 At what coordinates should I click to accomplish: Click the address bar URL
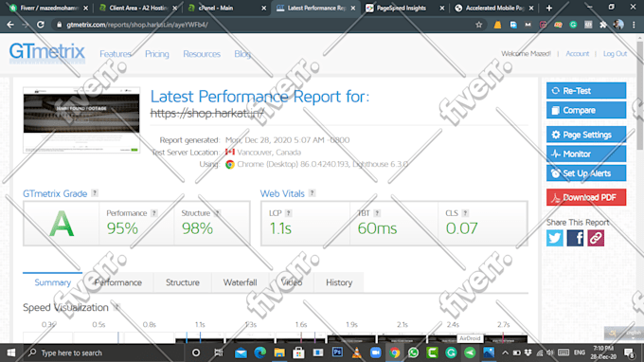137,25
